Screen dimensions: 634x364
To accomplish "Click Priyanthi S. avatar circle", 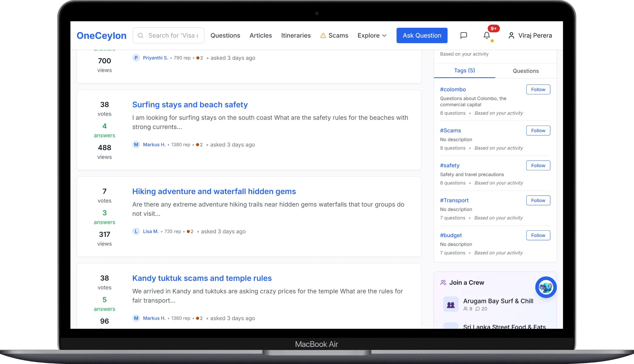I will point(136,58).
